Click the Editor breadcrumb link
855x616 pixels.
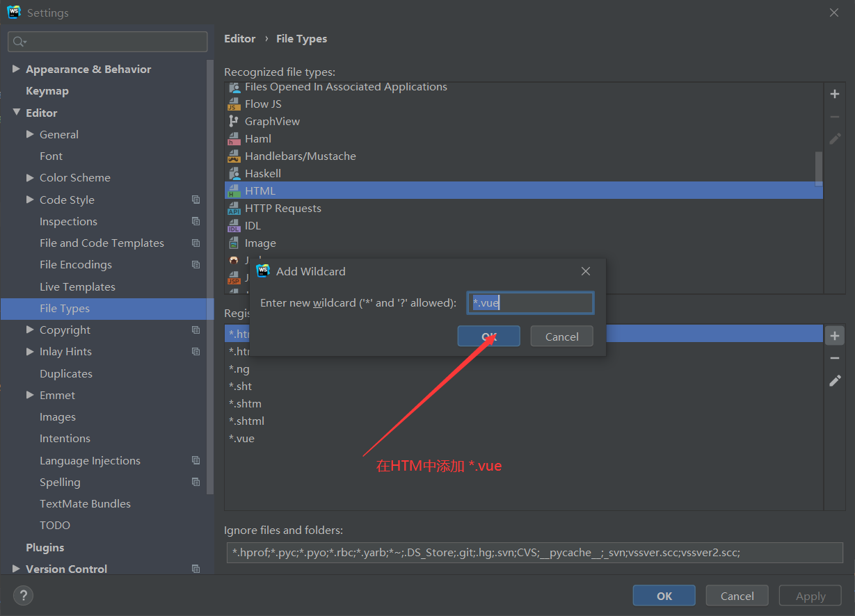(x=239, y=38)
